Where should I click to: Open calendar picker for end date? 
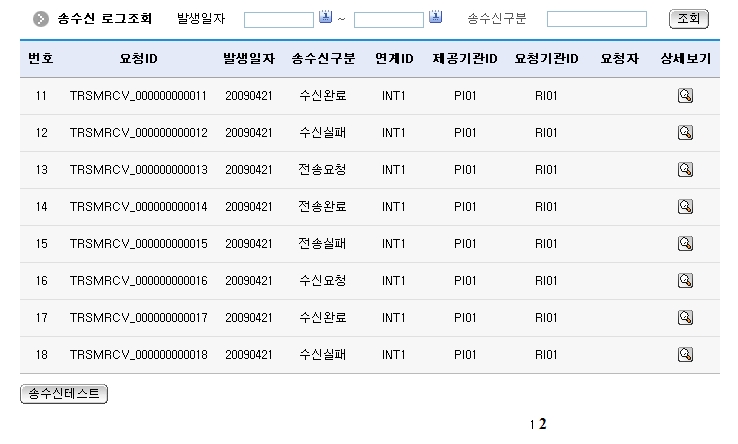pyautogui.click(x=435, y=18)
